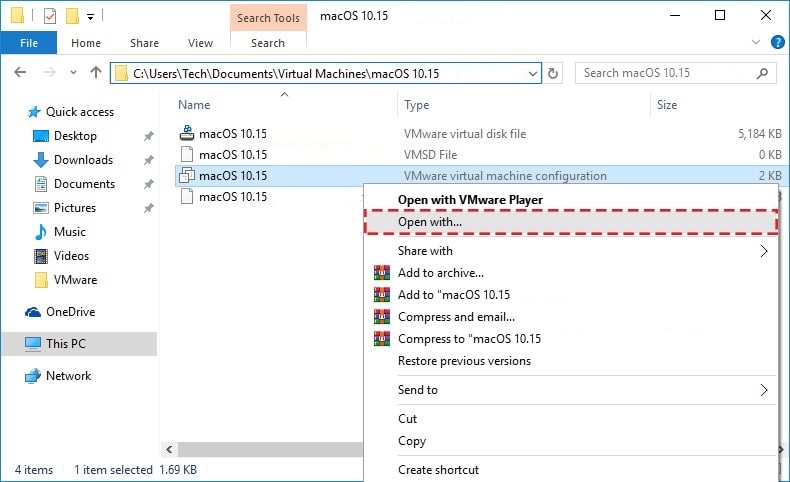
Task: Click the Forward navigation arrow
Action: coord(49,73)
